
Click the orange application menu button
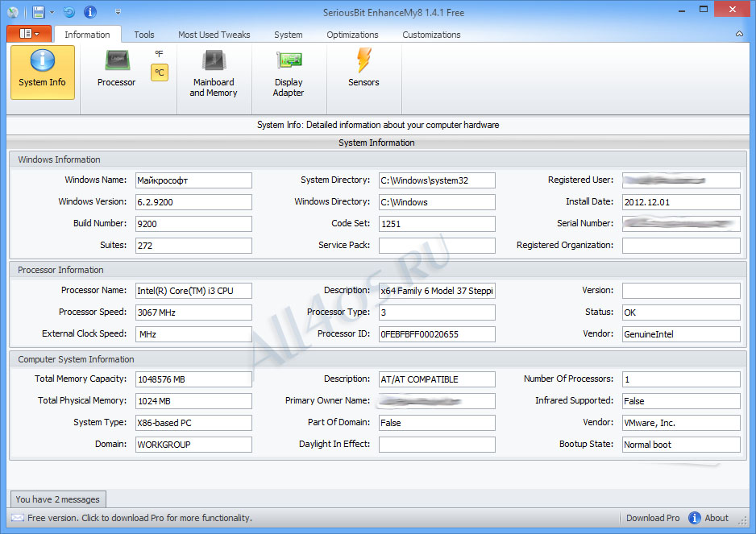pos(29,34)
